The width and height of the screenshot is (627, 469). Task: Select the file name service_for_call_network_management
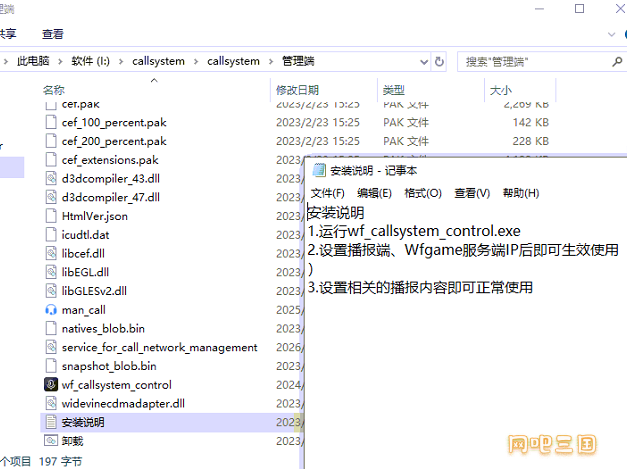[x=160, y=347]
